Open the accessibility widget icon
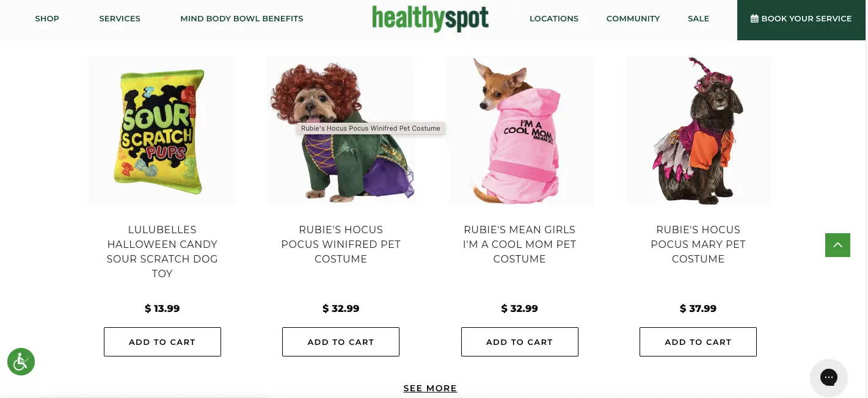The width and height of the screenshot is (868, 398). click(21, 362)
